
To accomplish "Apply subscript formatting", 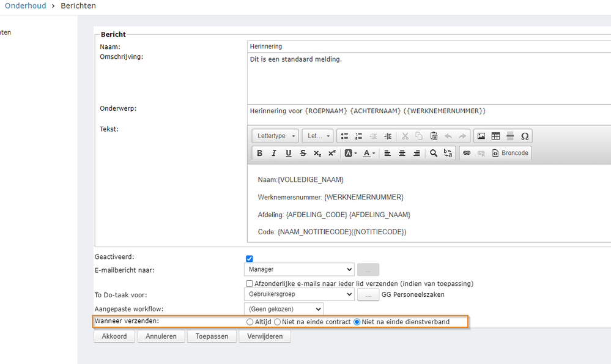I will click(317, 153).
